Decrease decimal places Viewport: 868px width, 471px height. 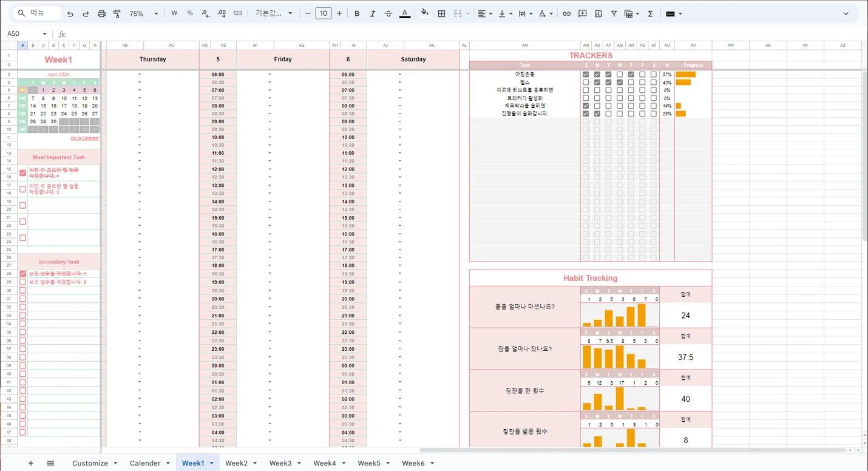point(206,13)
